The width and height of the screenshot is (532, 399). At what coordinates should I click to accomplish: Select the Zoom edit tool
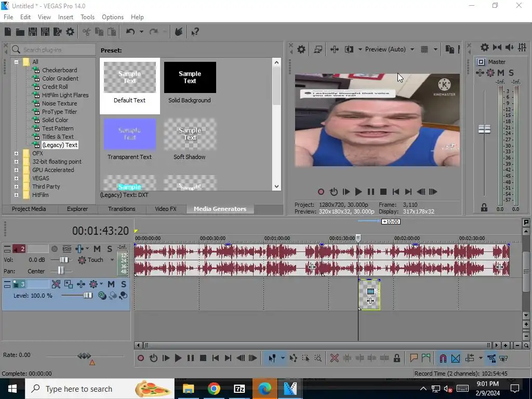click(318, 358)
